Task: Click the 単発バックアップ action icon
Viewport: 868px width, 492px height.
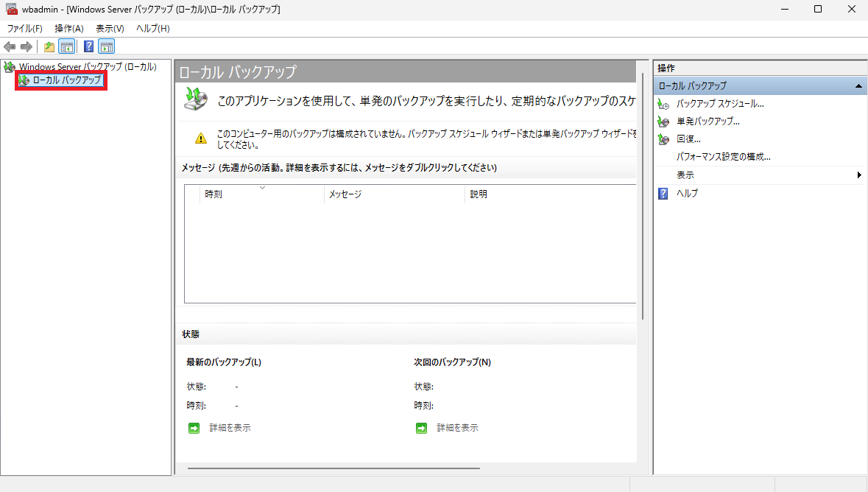Action: 663,122
